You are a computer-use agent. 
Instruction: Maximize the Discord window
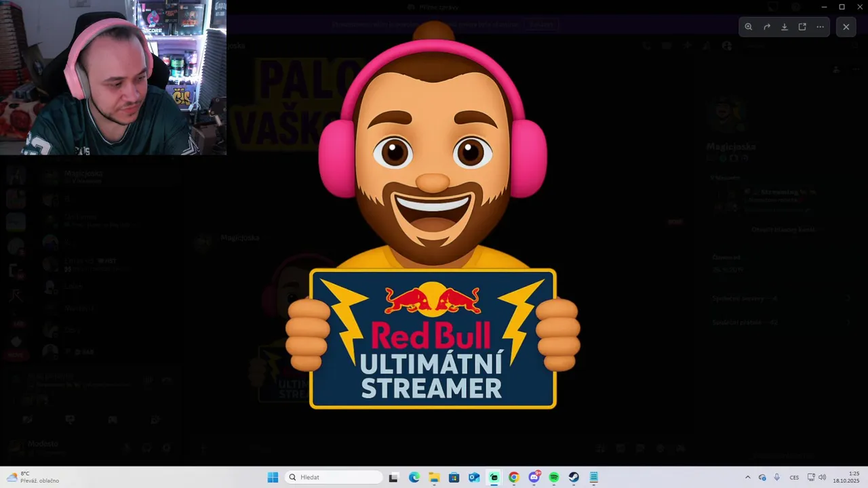[842, 7]
